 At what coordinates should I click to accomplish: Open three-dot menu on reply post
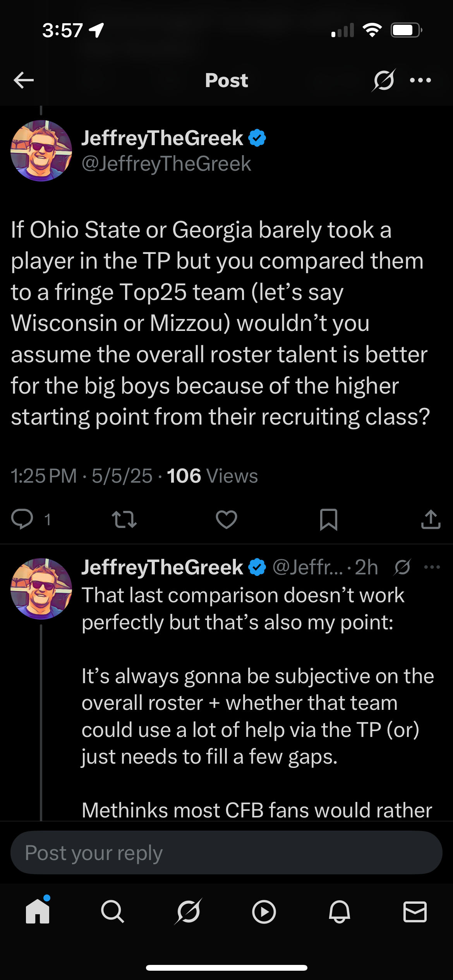[432, 567]
